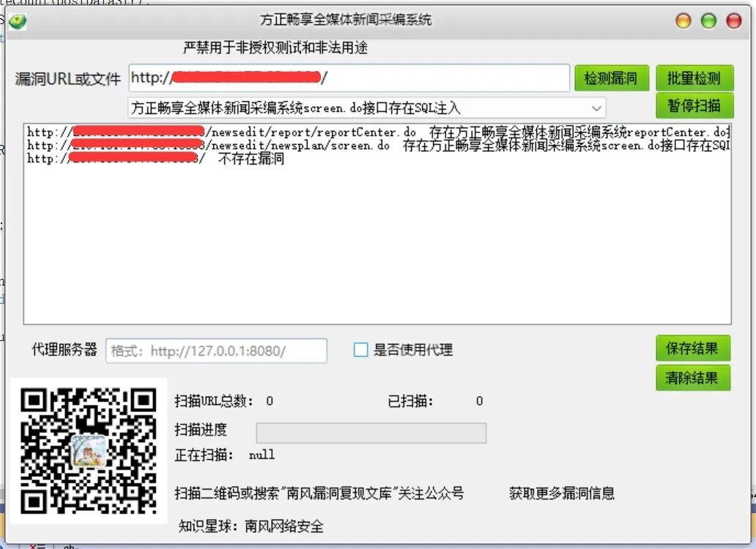Enable the 是否使用代理 checkbox
The image size is (756, 549).
pyautogui.click(x=360, y=350)
